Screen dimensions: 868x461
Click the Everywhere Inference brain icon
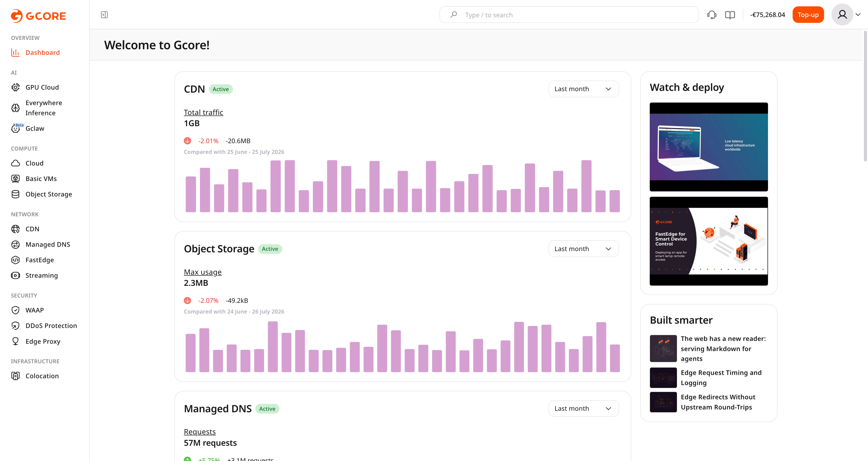coord(15,108)
